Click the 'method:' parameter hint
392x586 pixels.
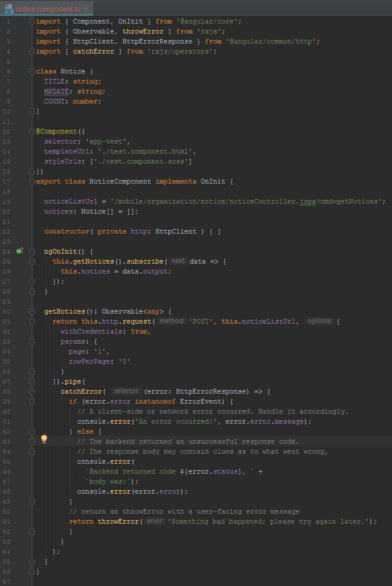coord(172,321)
